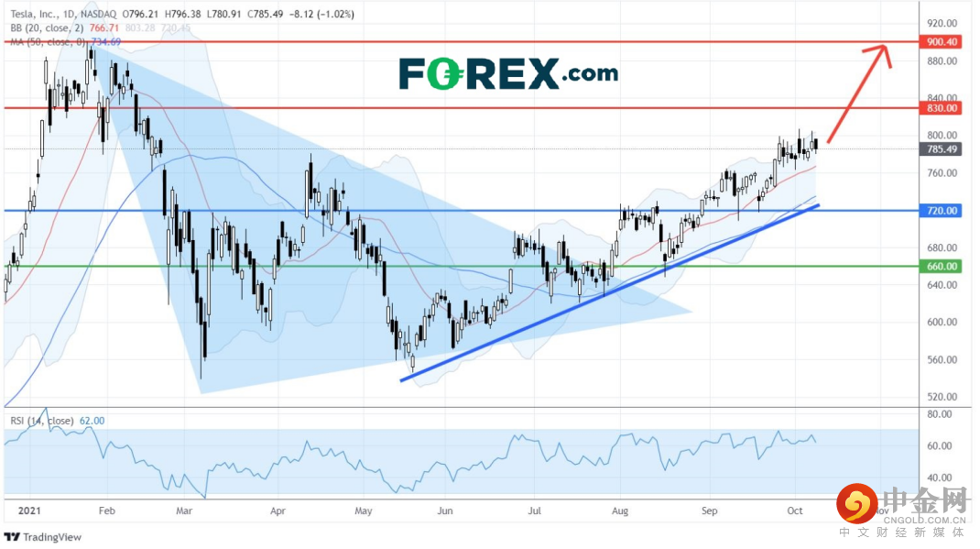
Task: Click 520.00 on the price axis
Action: pyautogui.click(x=942, y=397)
